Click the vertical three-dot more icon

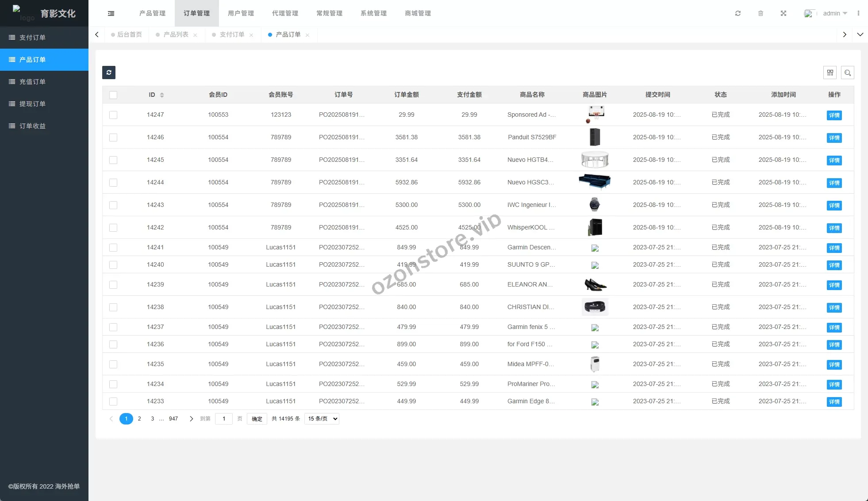click(x=858, y=13)
